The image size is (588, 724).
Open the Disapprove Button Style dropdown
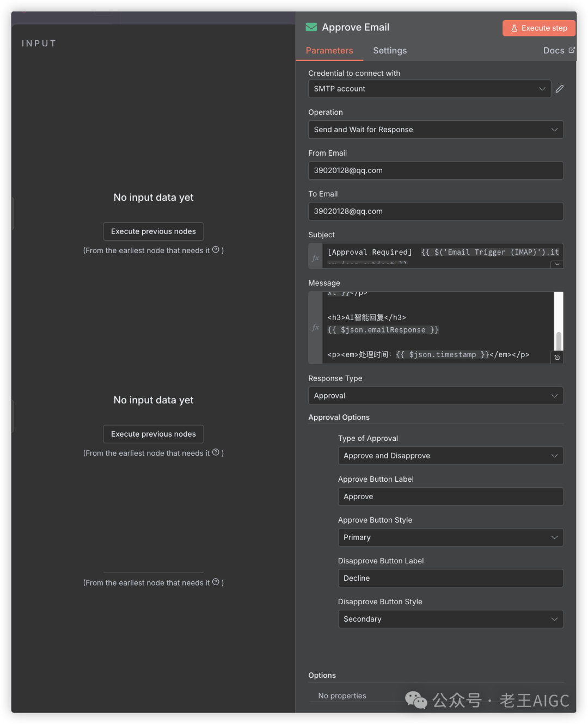tap(450, 619)
